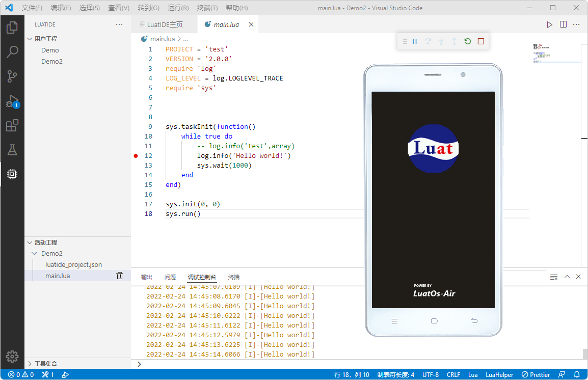The height and width of the screenshot is (380, 588).
Task: Open the 编辑(E) menu
Action: pyautogui.click(x=61, y=8)
